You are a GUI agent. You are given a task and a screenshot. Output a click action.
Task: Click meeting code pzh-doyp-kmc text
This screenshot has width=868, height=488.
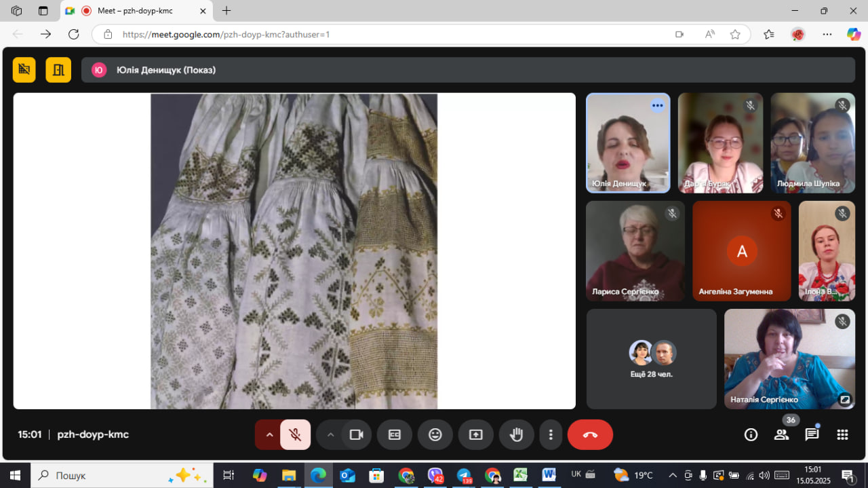click(93, 434)
